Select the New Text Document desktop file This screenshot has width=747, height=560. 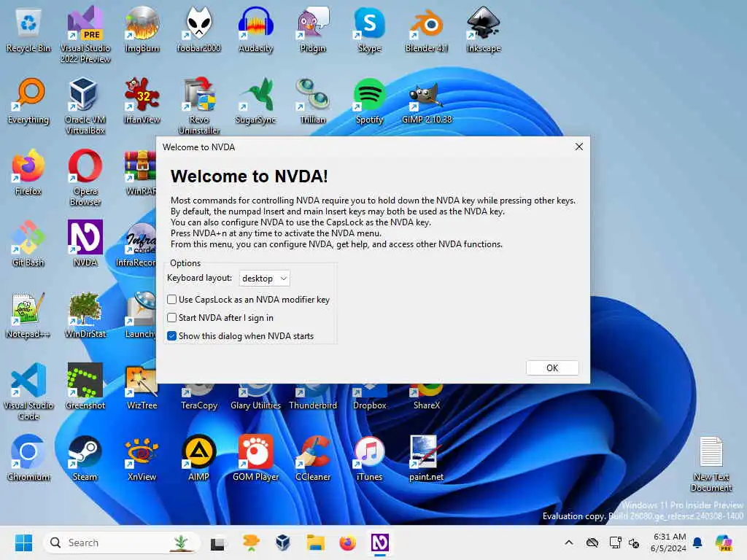point(711,463)
